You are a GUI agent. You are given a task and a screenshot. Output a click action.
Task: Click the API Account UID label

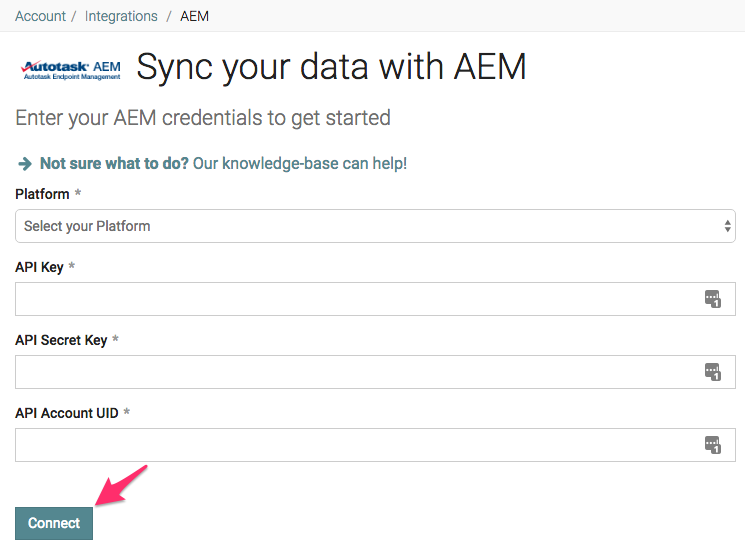(x=67, y=413)
